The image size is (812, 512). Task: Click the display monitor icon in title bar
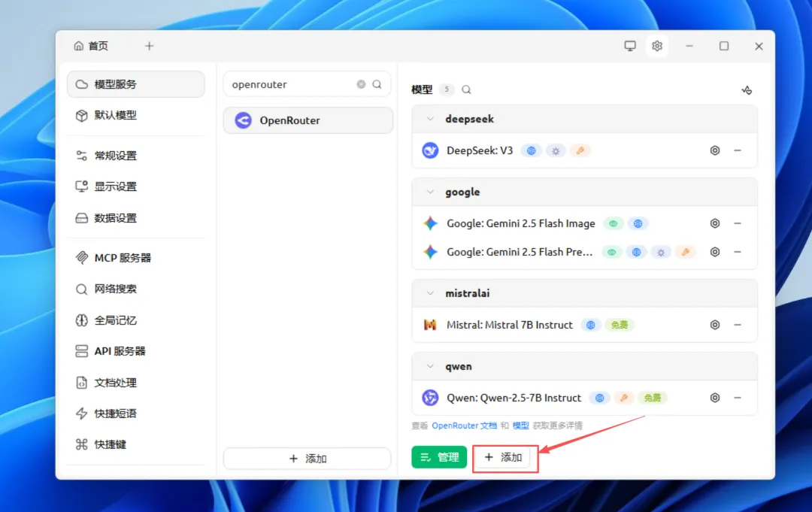point(630,46)
